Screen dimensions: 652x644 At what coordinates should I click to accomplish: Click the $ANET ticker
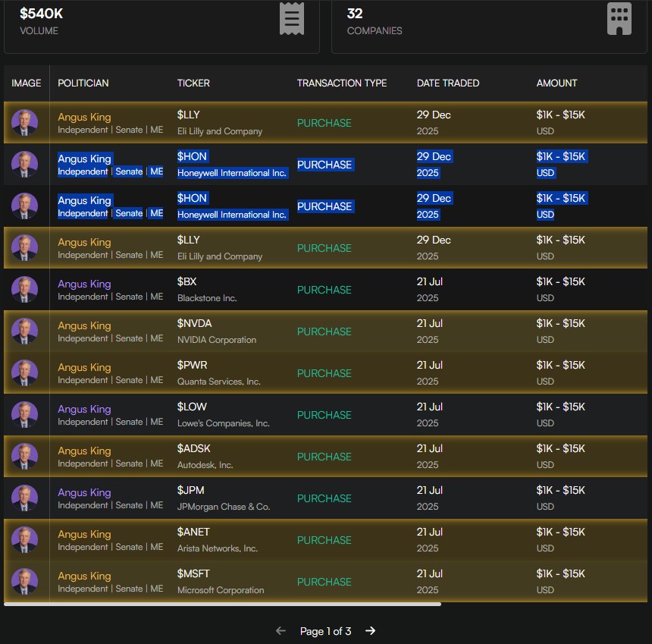(x=193, y=532)
